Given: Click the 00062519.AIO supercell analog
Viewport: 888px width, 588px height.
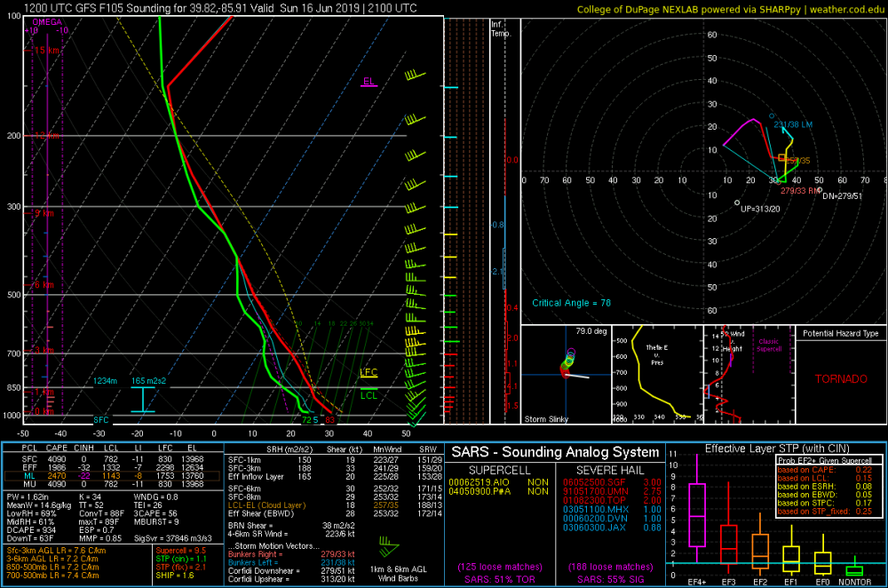Looking at the screenshot, I should [x=479, y=482].
